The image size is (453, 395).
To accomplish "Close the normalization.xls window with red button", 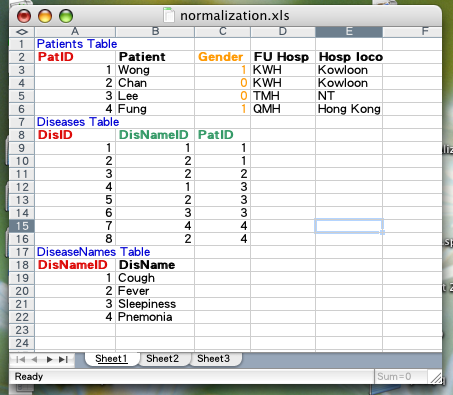I will pyautogui.click(x=24, y=16).
